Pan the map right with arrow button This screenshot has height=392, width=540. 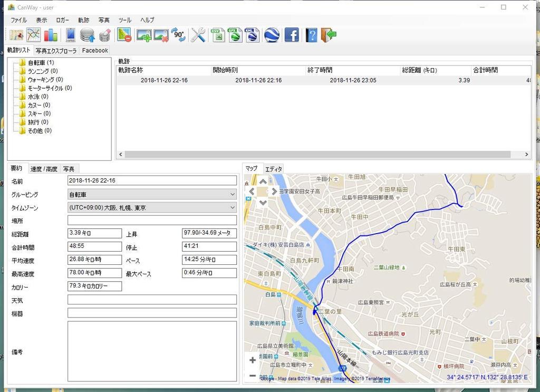click(x=274, y=192)
